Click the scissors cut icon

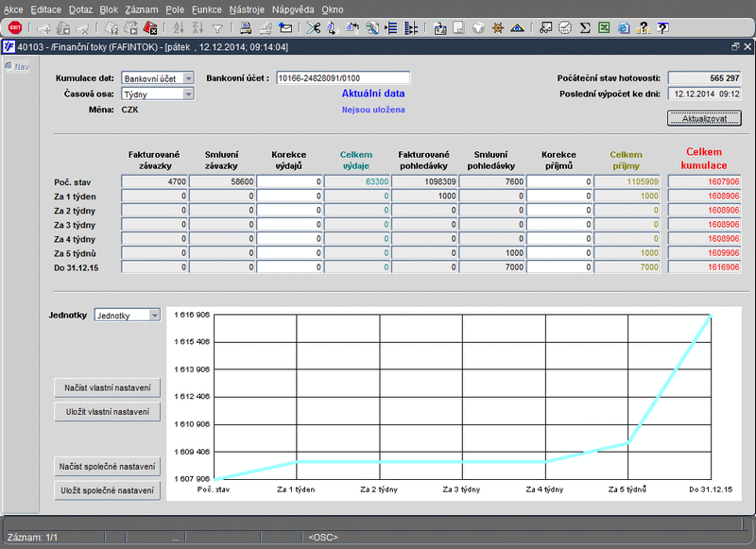tap(314, 27)
